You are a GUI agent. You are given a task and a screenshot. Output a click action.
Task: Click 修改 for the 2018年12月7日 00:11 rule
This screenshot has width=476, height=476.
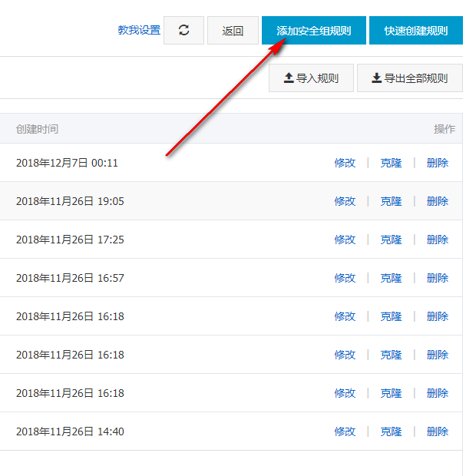[x=345, y=163]
